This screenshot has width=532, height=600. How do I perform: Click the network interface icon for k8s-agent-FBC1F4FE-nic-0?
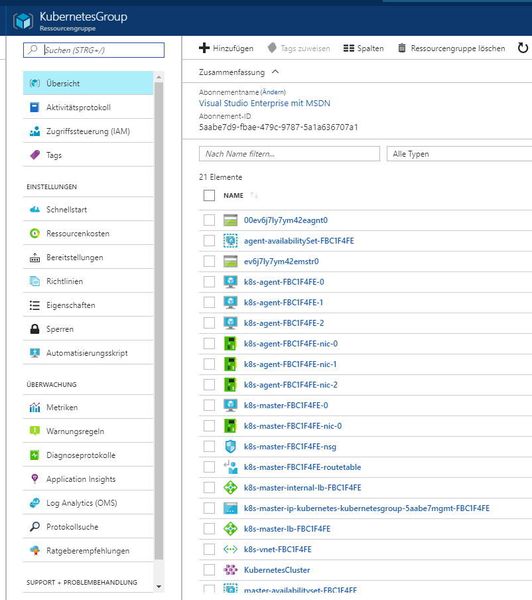pos(230,344)
